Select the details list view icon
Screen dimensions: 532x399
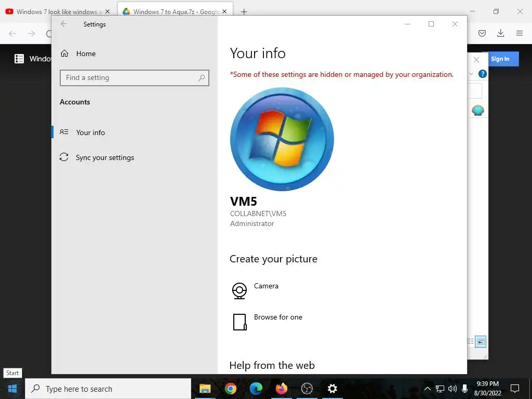point(471,341)
